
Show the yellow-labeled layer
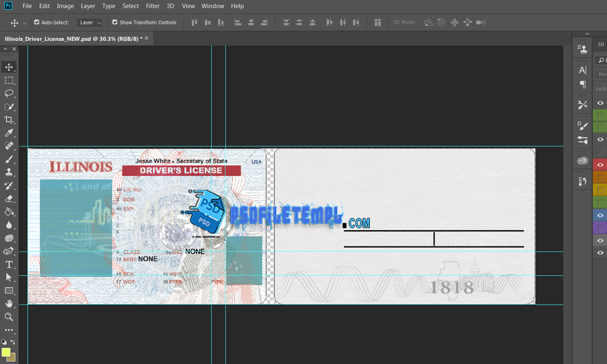[x=600, y=190]
